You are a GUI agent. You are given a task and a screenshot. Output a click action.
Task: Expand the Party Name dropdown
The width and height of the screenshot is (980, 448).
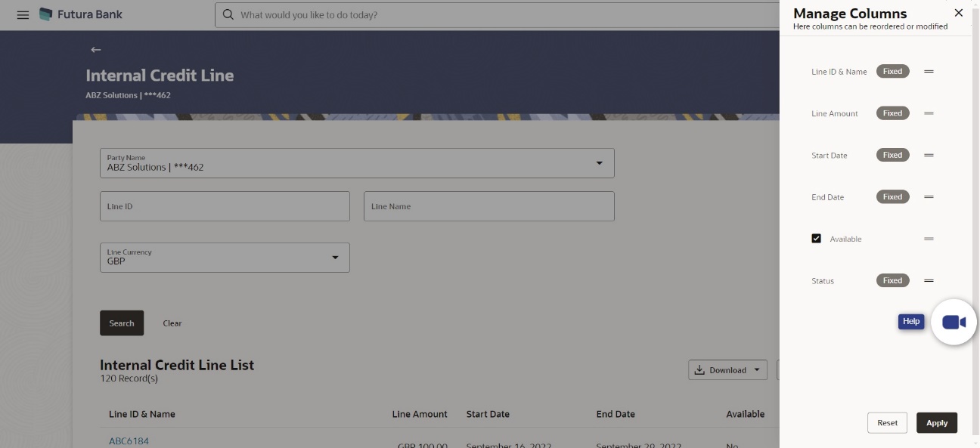599,163
